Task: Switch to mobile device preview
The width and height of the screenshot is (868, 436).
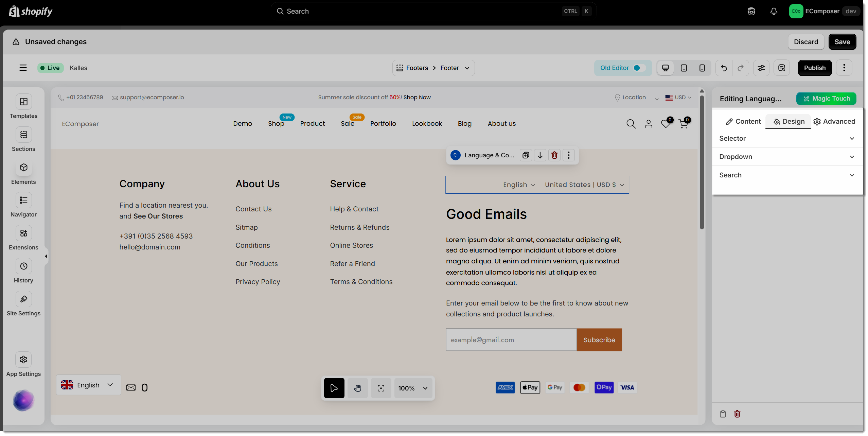Action: click(702, 68)
